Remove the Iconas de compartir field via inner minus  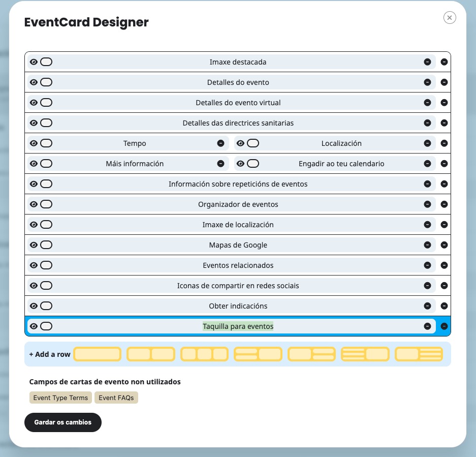pos(427,286)
